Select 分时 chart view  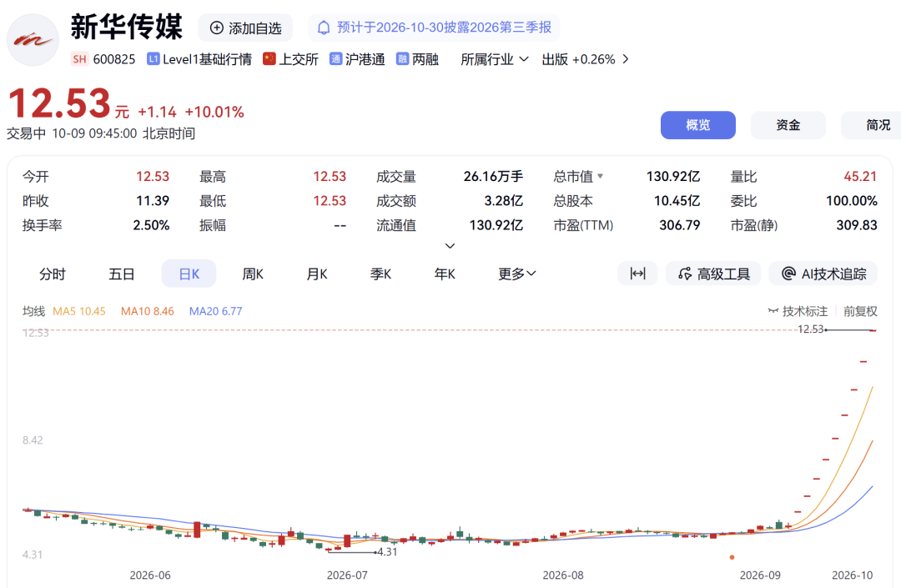(53, 274)
